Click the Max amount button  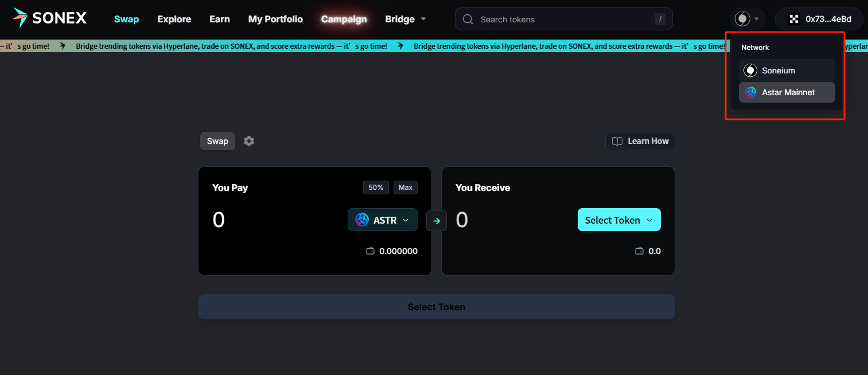tap(406, 187)
